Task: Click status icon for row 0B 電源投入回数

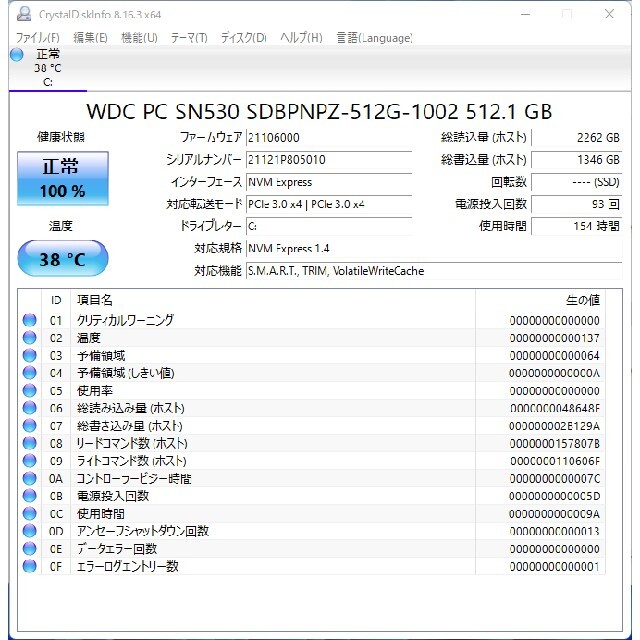Action: [x=29, y=496]
